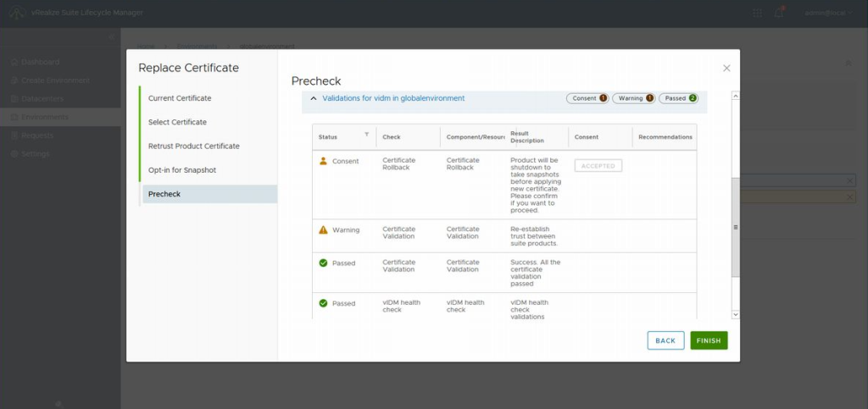The image size is (868, 409).
Task: Click the Warning triangle status icon
Action: pos(323,230)
